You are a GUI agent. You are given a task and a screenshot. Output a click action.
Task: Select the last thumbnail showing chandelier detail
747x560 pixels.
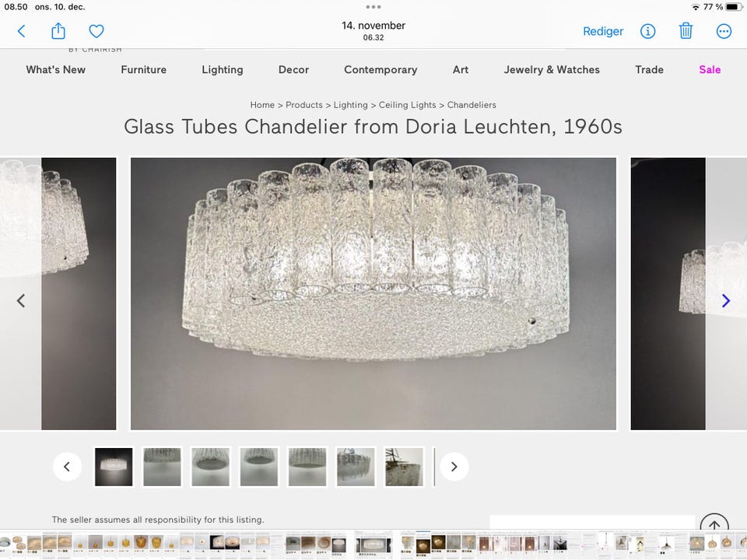(404, 467)
